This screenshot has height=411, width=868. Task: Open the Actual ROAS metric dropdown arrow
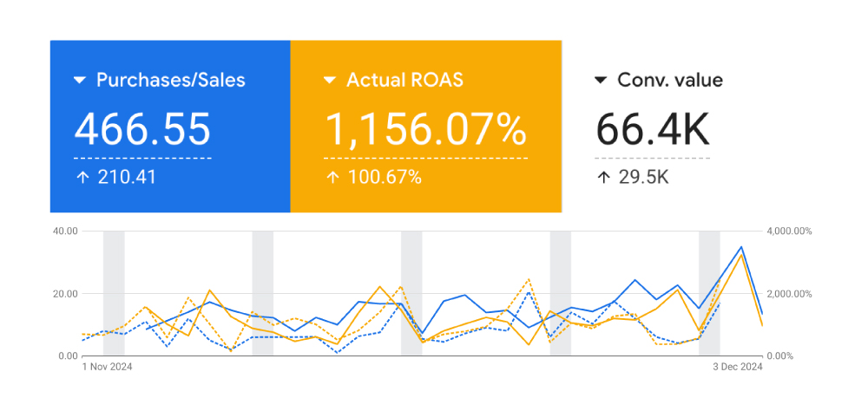[330, 81]
